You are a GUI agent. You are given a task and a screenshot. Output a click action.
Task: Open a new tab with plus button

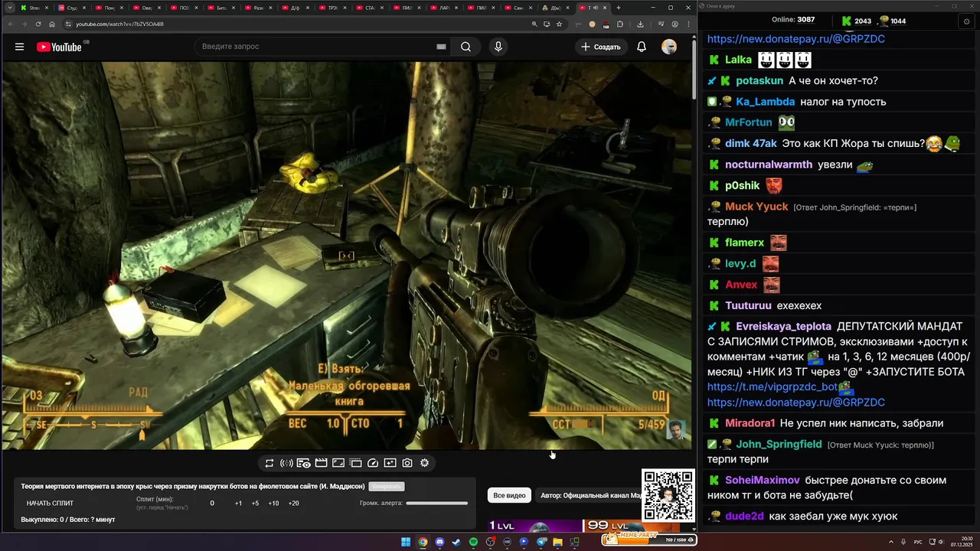[619, 8]
